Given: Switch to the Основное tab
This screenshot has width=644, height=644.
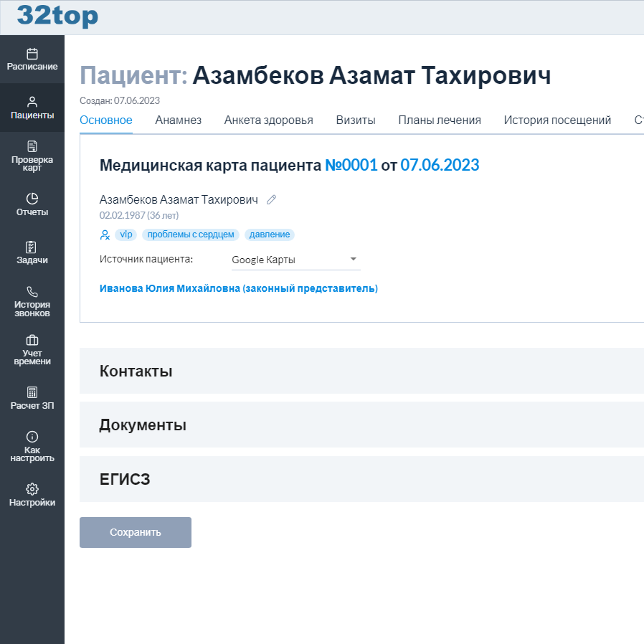Looking at the screenshot, I should click(x=106, y=120).
